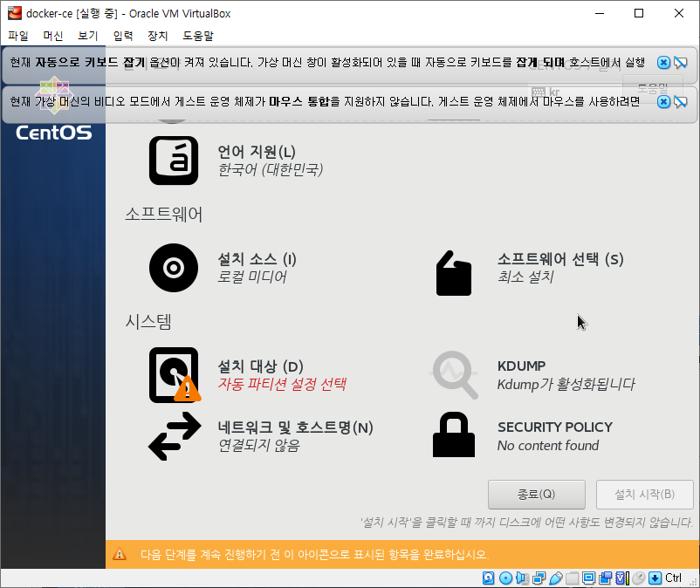Click the 최소 설치 text
The height and width of the screenshot is (588, 700).
click(525, 277)
